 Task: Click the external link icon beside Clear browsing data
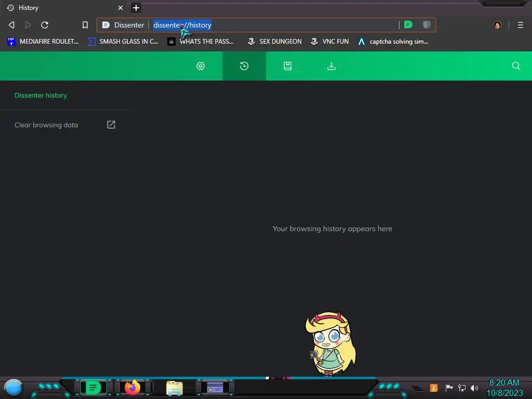coord(111,125)
